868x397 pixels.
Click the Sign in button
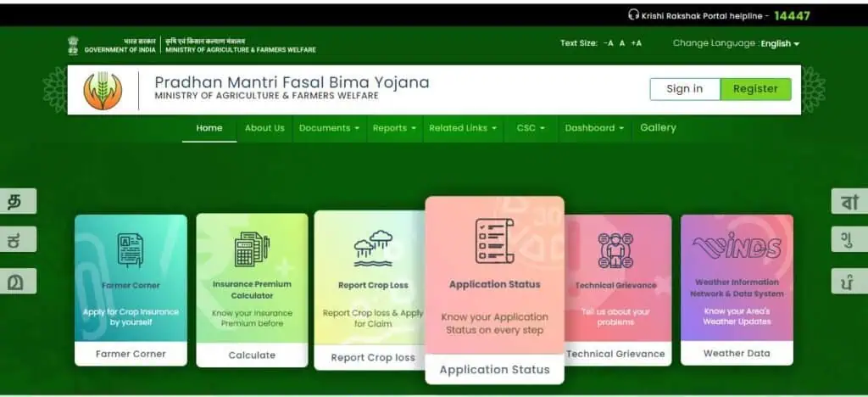click(685, 89)
